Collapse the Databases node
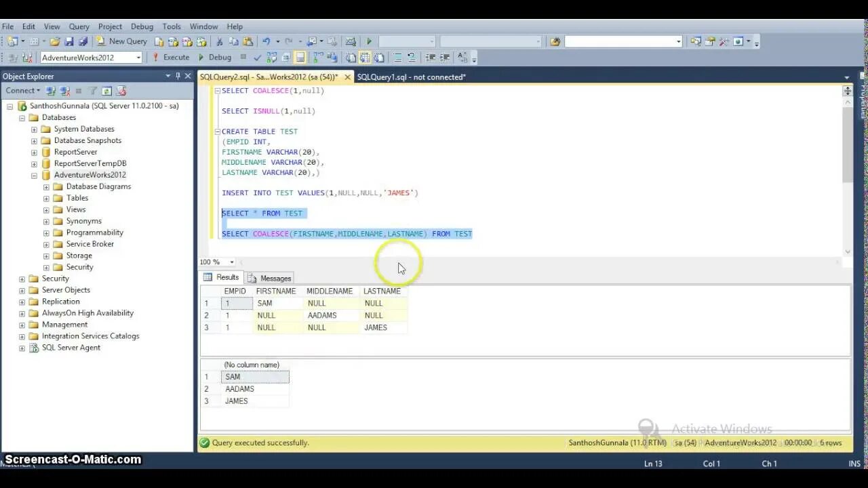Image resolution: width=868 pixels, height=488 pixels. [x=22, y=117]
